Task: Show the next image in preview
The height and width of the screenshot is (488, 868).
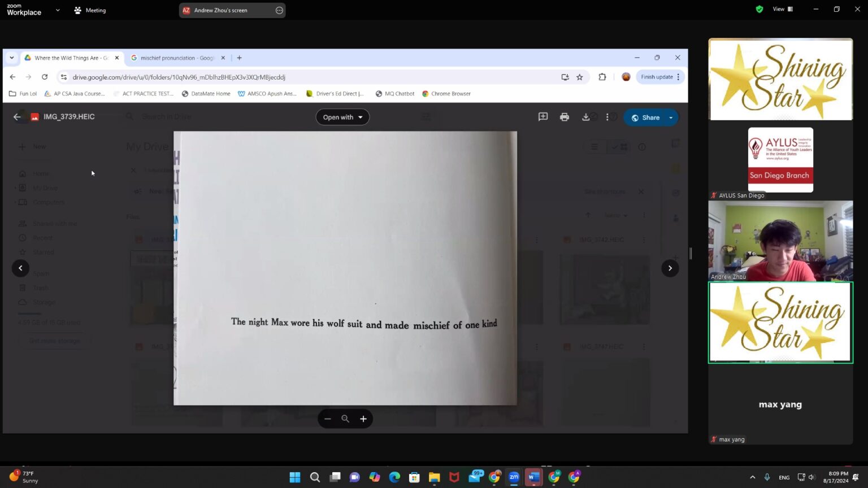Action: 670,268
